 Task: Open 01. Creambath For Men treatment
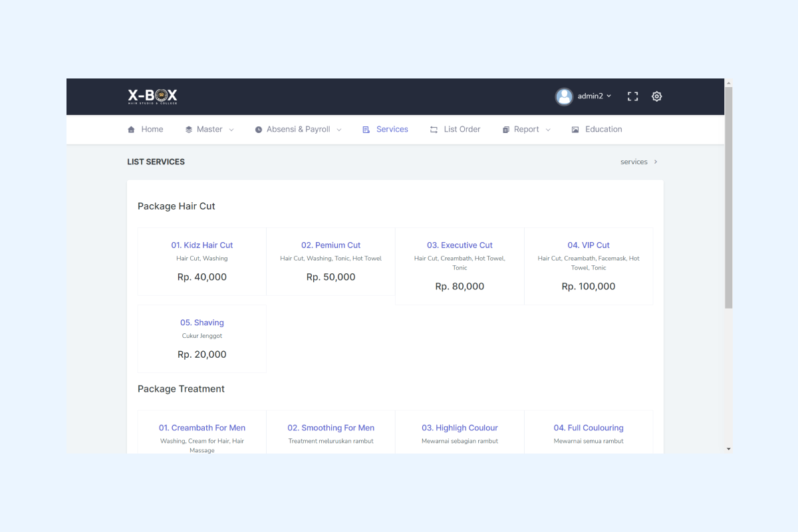(202, 428)
